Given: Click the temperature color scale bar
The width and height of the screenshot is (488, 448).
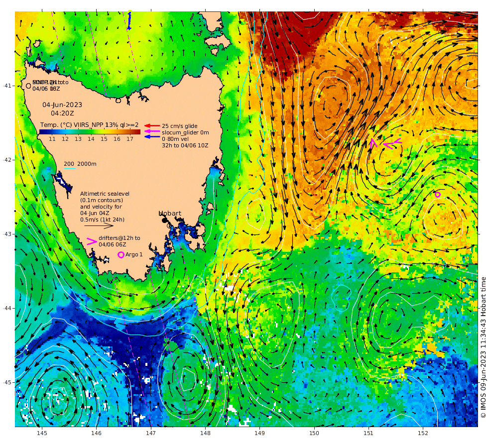Looking at the screenshot, I should click(x=90, y=132).
